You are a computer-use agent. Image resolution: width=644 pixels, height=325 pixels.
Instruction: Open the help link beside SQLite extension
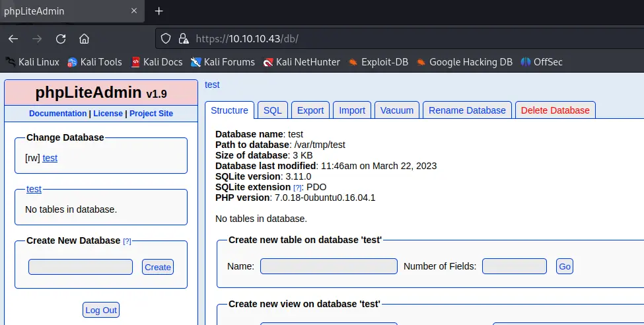(x=297, y=188)
